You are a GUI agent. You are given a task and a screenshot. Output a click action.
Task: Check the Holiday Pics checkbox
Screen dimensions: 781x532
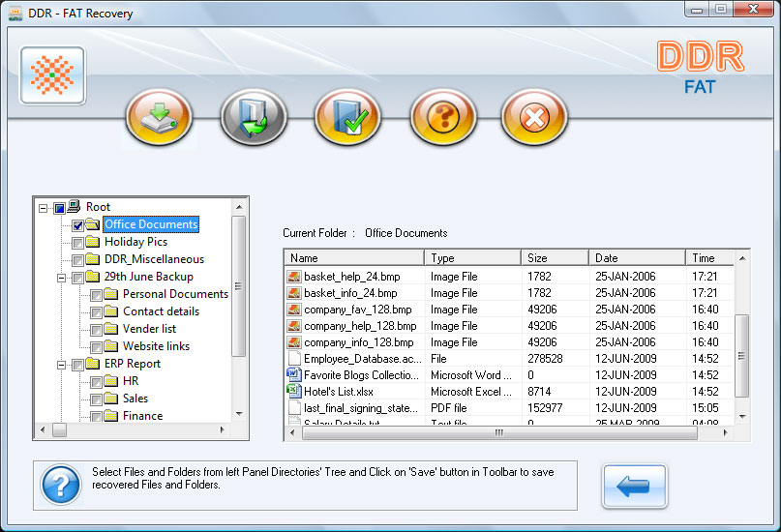click(77, 243)
